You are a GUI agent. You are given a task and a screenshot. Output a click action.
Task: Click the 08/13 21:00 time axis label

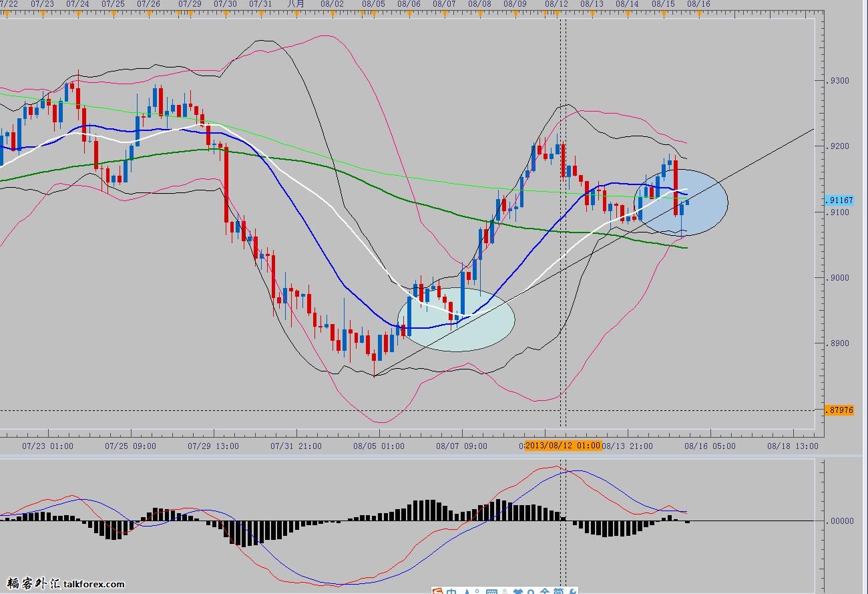pyautogui.click(x=627, y=446)
